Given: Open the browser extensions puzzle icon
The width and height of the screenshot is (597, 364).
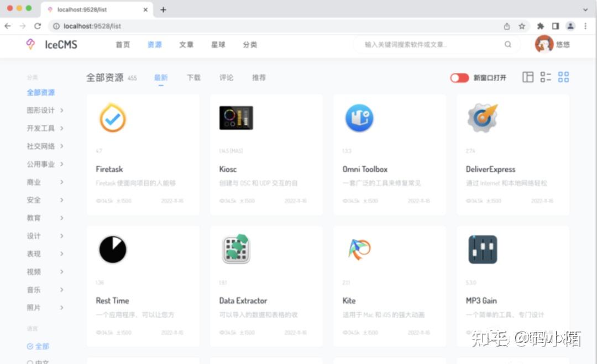Looking at the screenshot, I should point(540,27).
